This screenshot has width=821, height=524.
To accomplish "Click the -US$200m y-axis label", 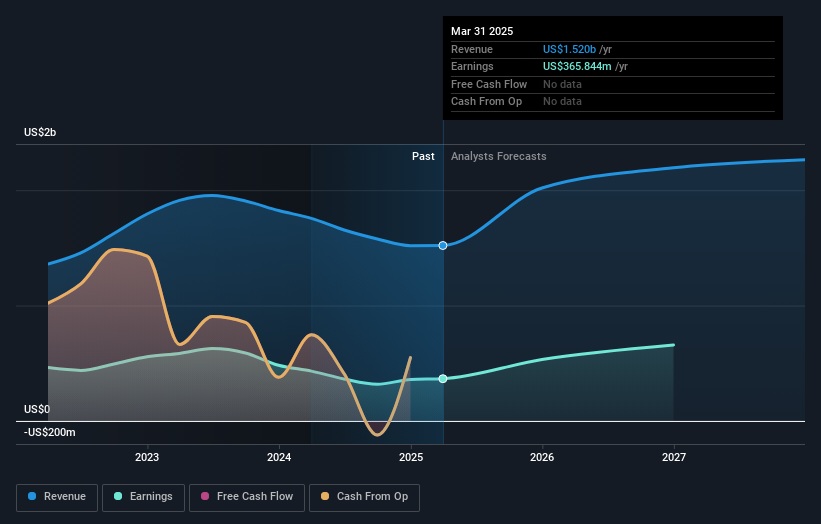I will pyautogui.click(x=50, y=432).
